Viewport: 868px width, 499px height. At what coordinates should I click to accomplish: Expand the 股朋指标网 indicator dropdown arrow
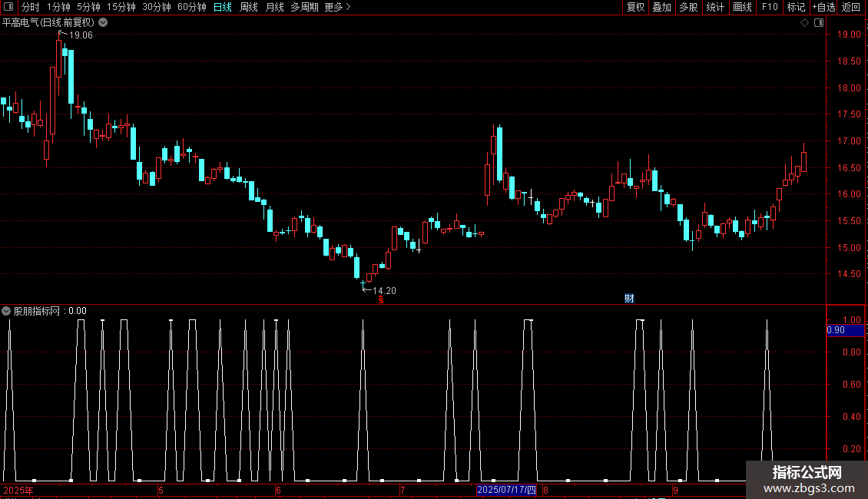click(x=6, y=311)
